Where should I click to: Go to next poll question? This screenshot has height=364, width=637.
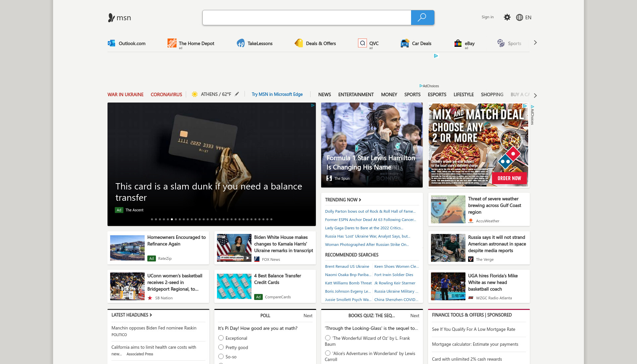point(308,316)
